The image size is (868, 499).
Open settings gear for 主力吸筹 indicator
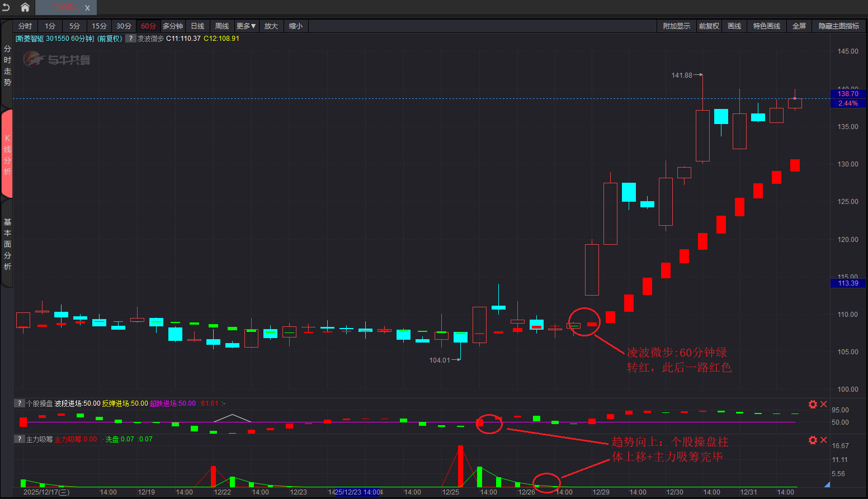(x=813, y=440)
